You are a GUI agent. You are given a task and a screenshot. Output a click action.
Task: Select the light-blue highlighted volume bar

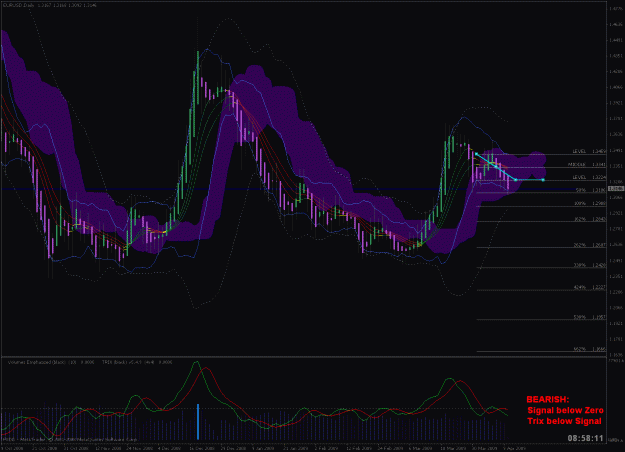pyautogui.click(x=198, y=422)
